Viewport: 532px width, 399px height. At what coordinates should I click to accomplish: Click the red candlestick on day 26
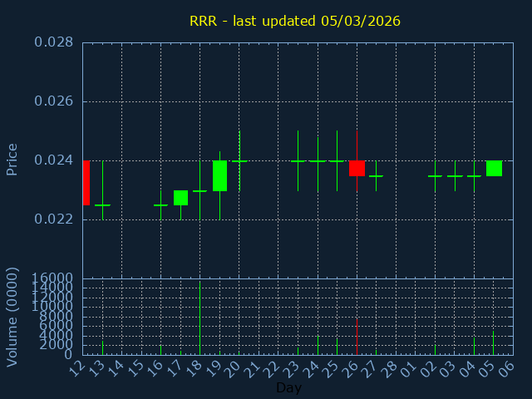tap(357, 168)
